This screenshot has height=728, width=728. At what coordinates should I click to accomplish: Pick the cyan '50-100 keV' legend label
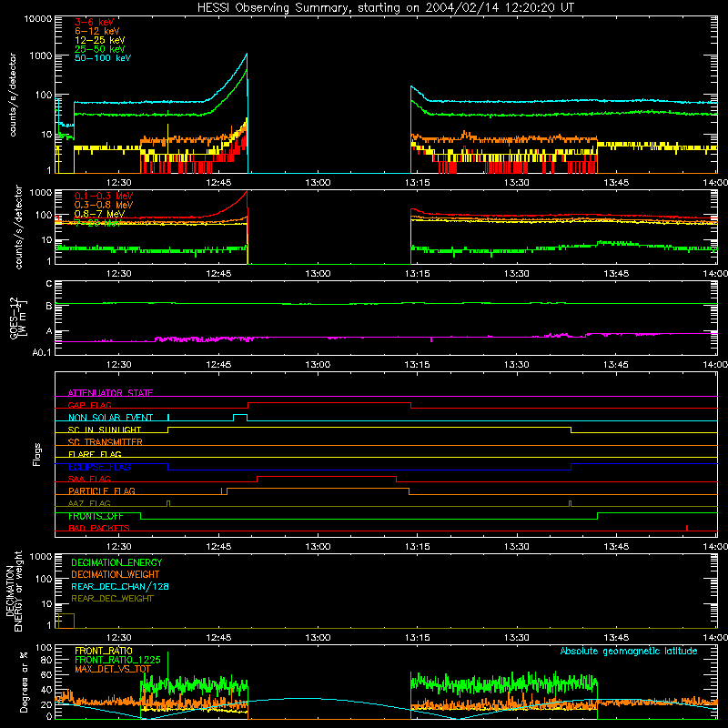[103, 58]
